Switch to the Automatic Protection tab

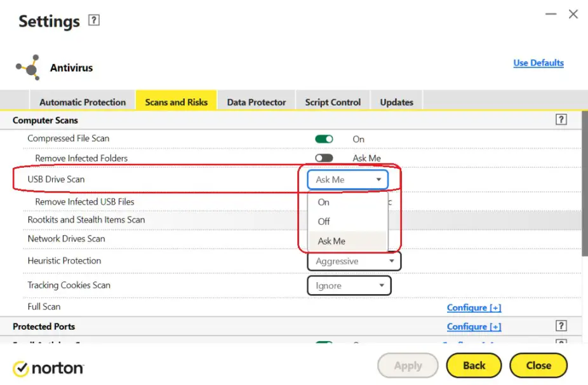(83, 102)
